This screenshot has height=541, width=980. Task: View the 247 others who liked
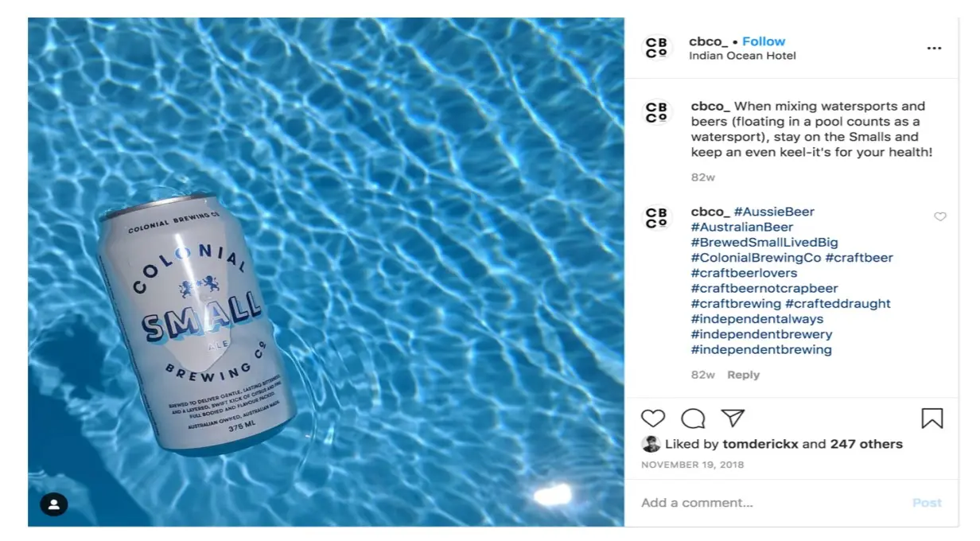point(866,444)
